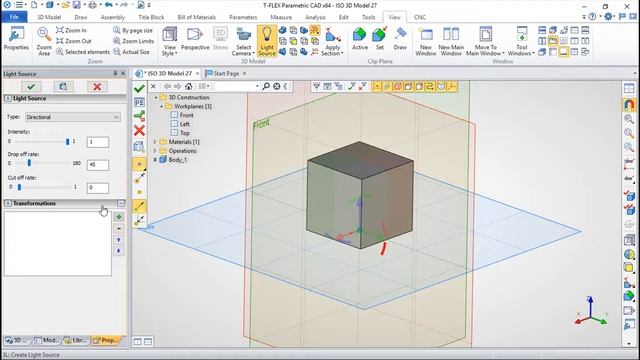Open the View Style dropdown
The height and width of the screenshot is (360, 640).
(169, 41)
